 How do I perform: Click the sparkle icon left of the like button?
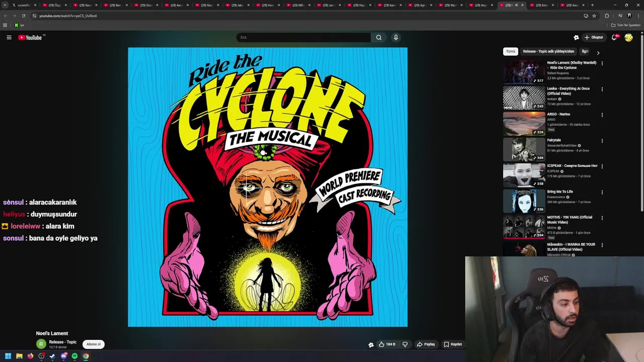(371, 344)
